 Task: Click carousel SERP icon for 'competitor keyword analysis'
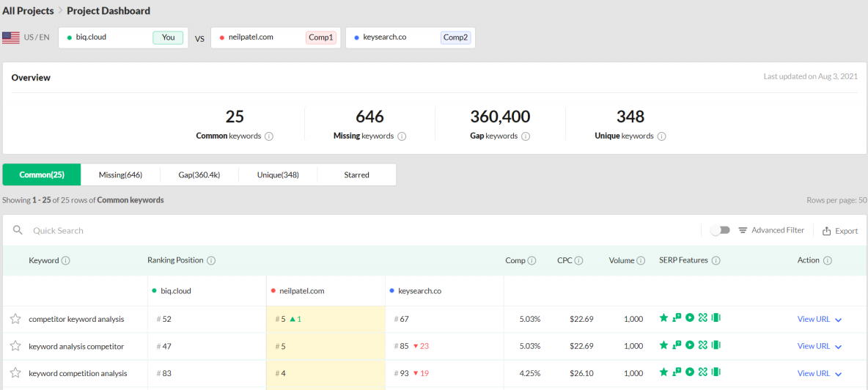tap(716, 317)
